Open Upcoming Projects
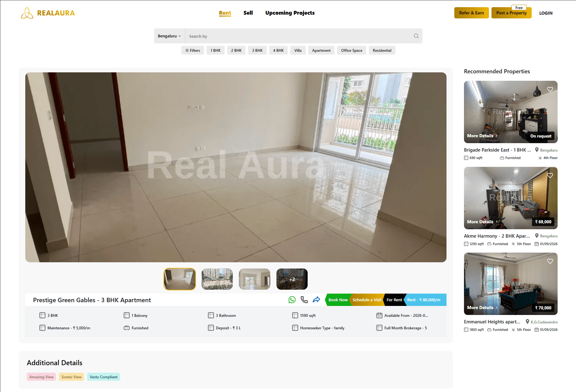The image size is (576, 392). point(290,13)
